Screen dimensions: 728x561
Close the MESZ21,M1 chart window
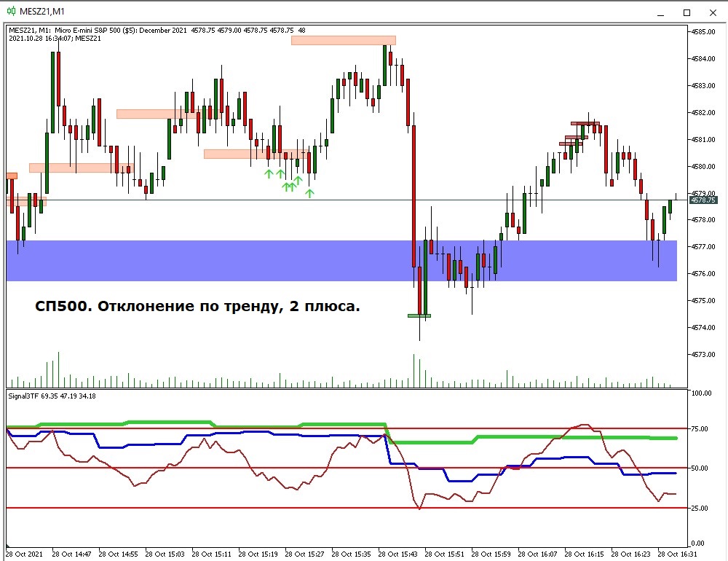713,12
